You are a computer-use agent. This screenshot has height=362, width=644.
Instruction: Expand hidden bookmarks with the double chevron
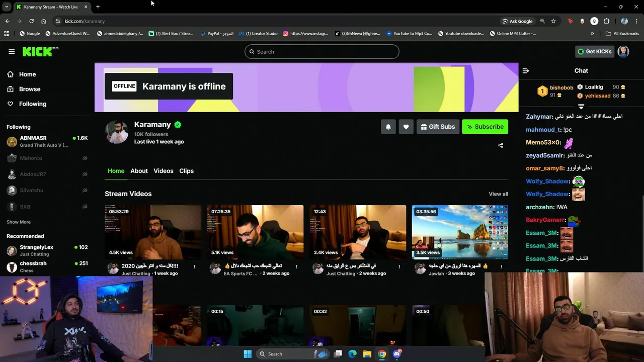tap(592, 34)
